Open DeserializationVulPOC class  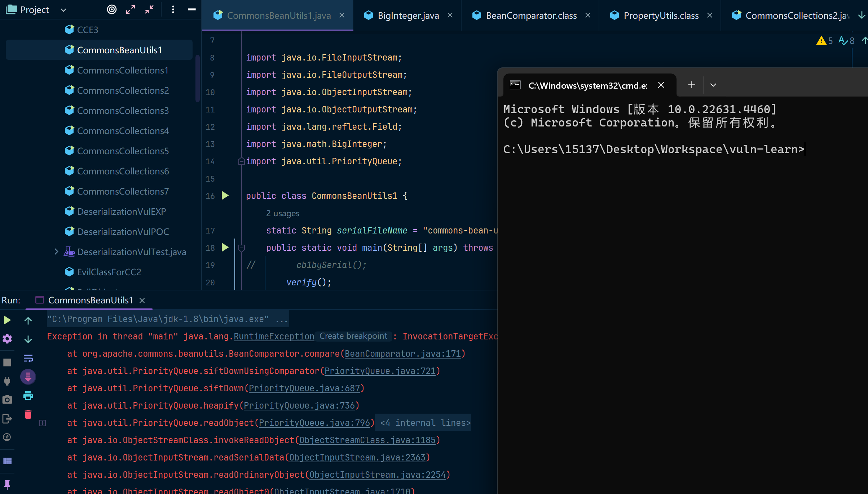coord(123,231)
